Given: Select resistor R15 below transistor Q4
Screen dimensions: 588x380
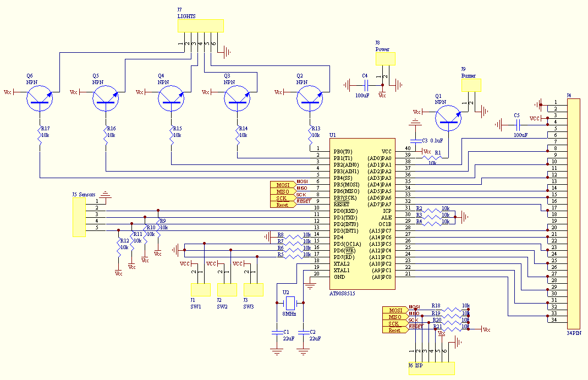Looking at the screenshot, I should 172,135.
